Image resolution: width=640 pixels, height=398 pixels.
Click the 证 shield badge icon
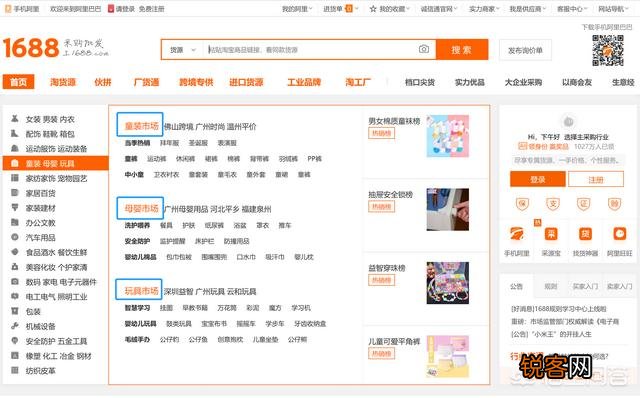584,203
